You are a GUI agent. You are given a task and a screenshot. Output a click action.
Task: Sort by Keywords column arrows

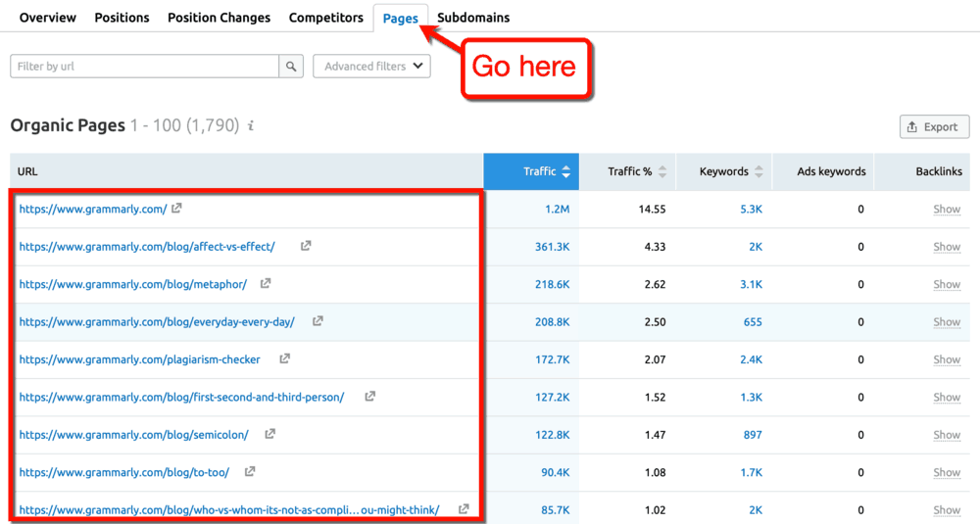click(759, 171)
